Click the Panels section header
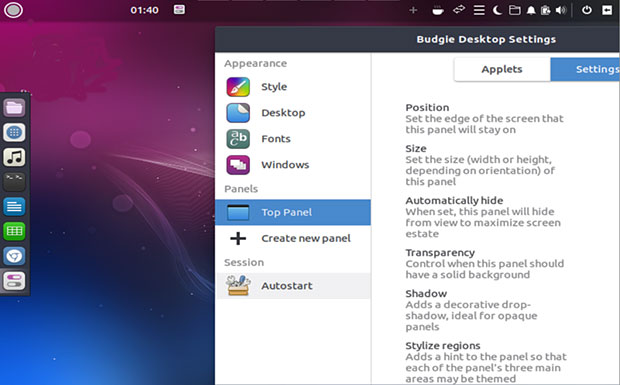 (241, 189)
